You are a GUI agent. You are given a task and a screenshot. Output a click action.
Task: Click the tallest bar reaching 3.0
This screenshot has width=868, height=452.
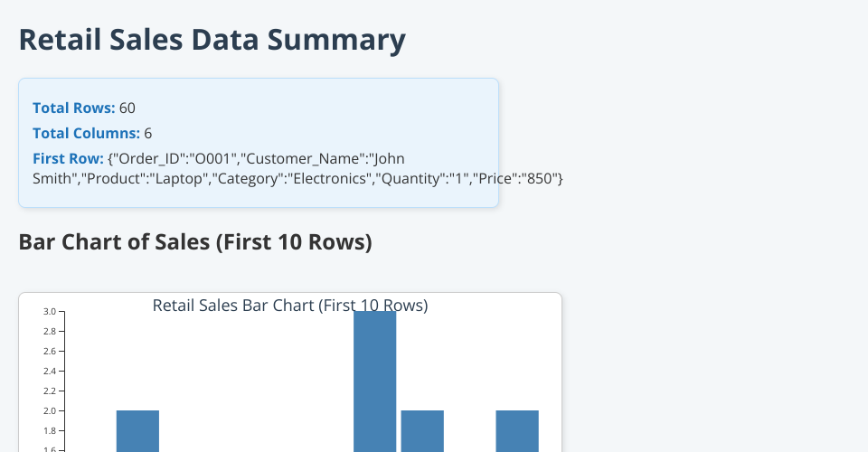point(374,380)
